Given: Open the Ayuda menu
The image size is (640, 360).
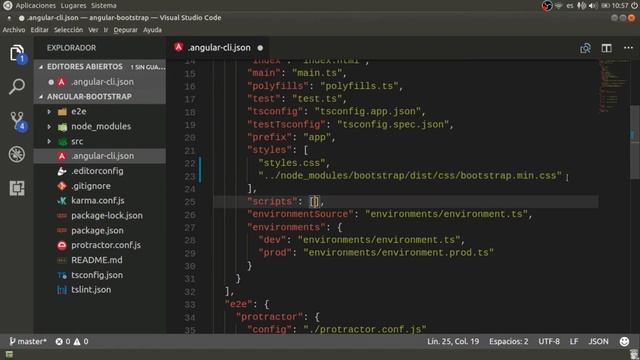Looking at the screenshot, I should point(152,30).
